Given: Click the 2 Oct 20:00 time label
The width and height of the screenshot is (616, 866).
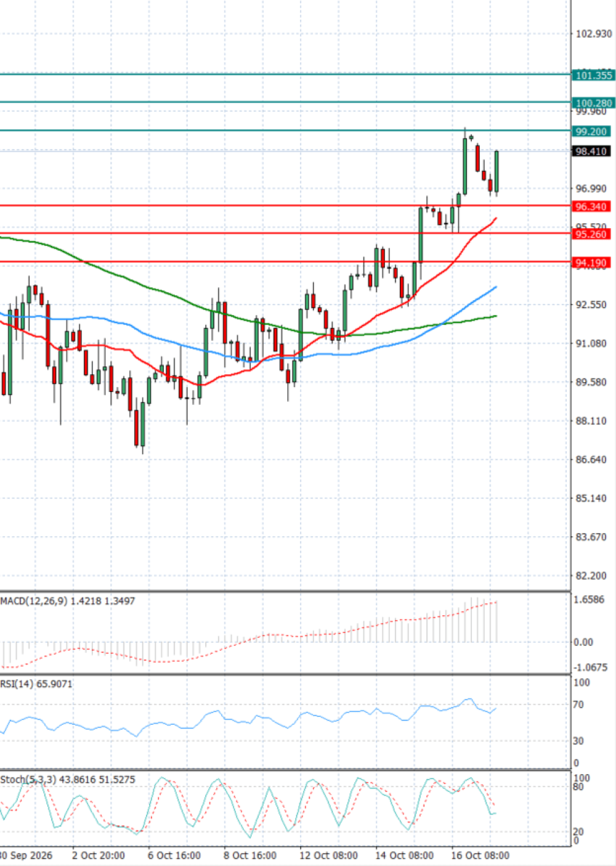Looking at the screenshot, I should (x=99, y=856).
